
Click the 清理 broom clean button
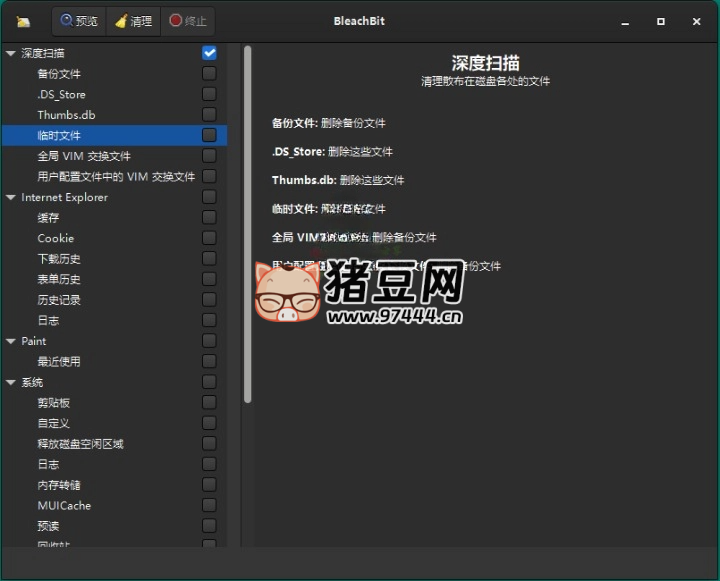tap(132, 20)
